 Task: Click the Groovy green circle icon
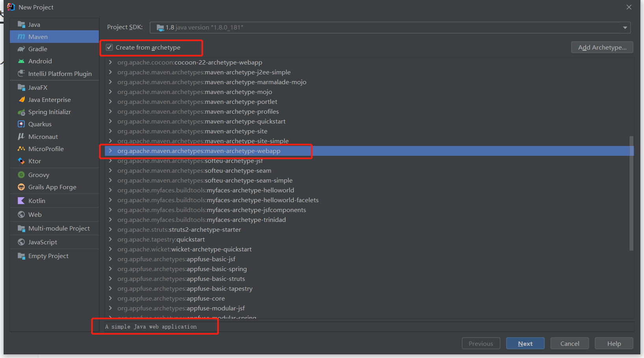(x=21, y=175)
